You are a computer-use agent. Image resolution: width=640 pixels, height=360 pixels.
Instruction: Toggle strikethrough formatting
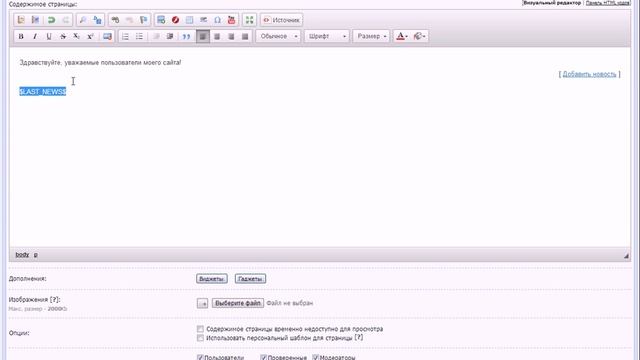(63, 36)
